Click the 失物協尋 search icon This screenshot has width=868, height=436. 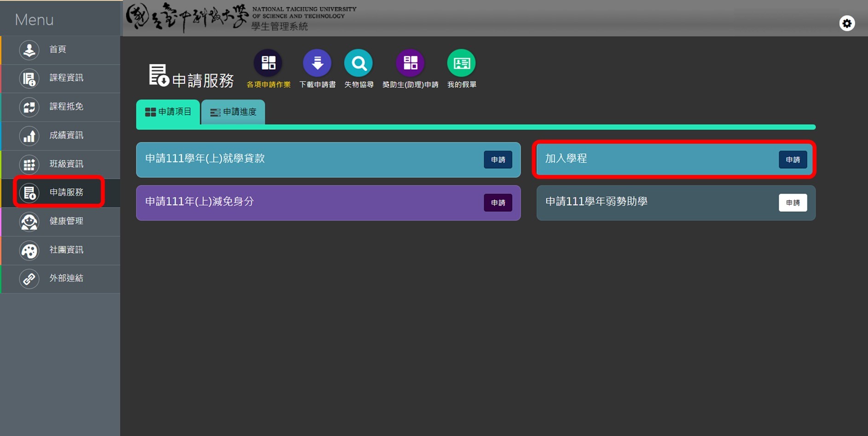pos(359,63)
